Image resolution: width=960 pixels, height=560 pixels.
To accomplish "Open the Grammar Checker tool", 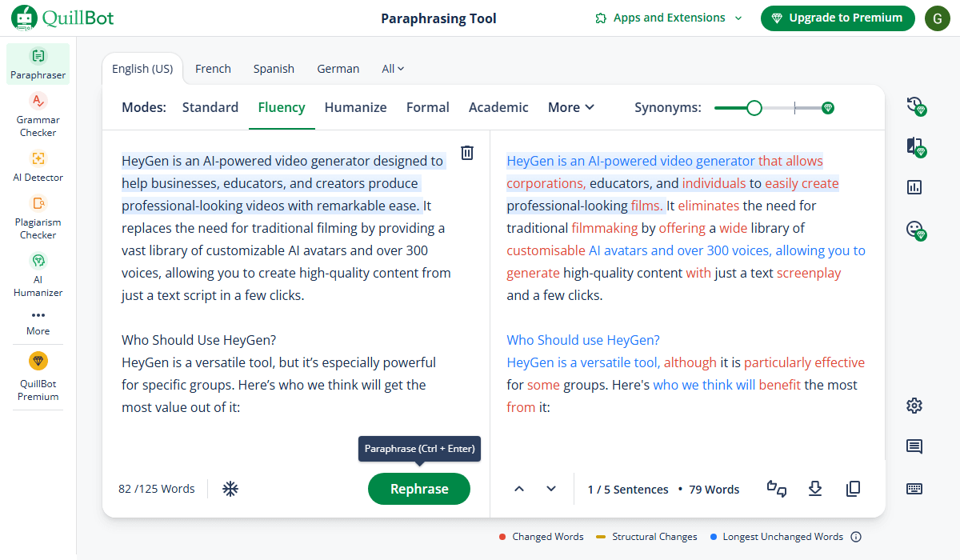I will (38, 114).
